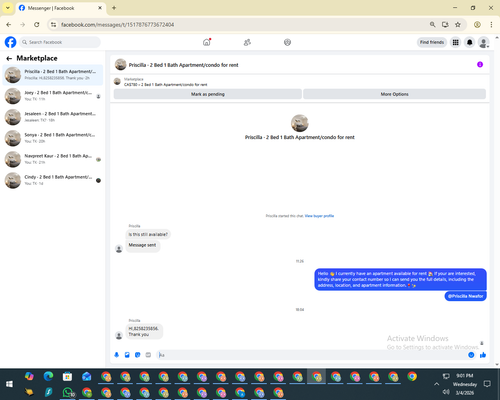Open the Jesaleen conversation

[53, 117]
